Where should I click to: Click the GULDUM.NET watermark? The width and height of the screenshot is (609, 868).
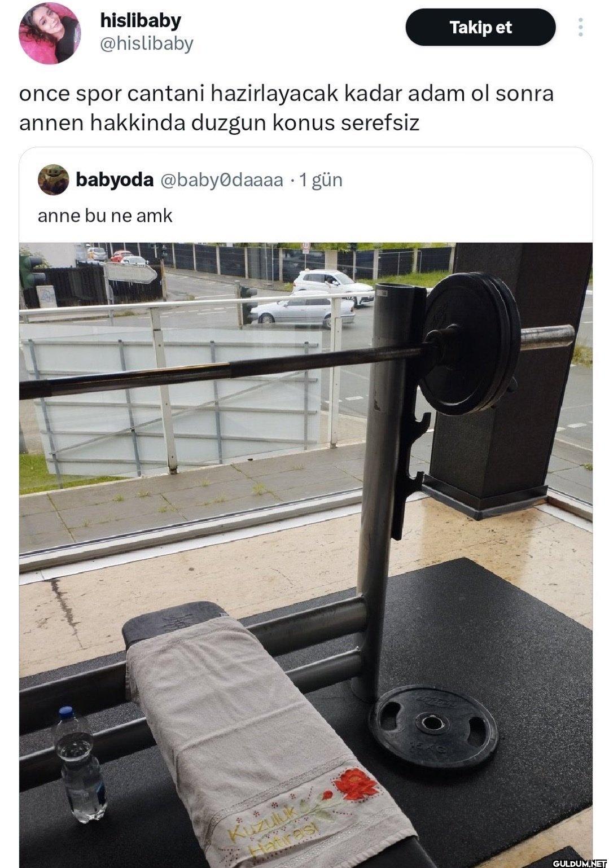pyautogui.click(x=579, y=862)
